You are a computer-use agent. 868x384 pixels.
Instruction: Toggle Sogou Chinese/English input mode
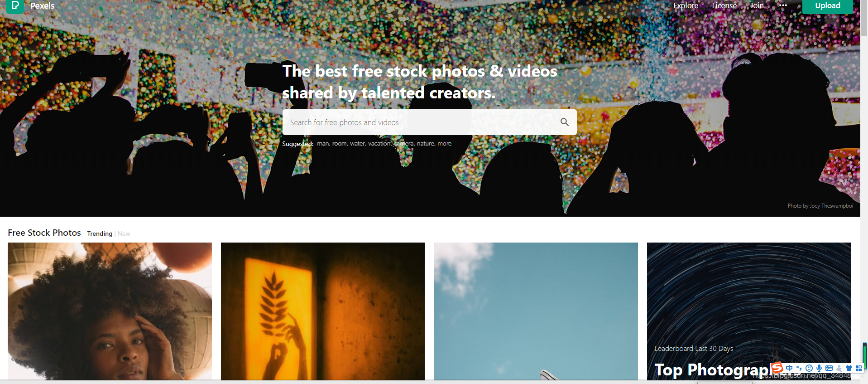pos(789,368)
